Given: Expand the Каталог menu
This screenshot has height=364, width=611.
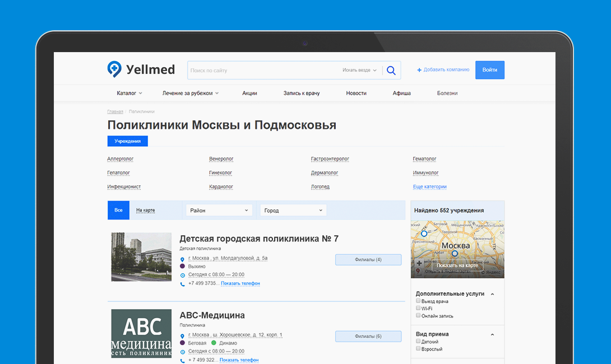Looking at the screenshot, I should tap(129, 93).
